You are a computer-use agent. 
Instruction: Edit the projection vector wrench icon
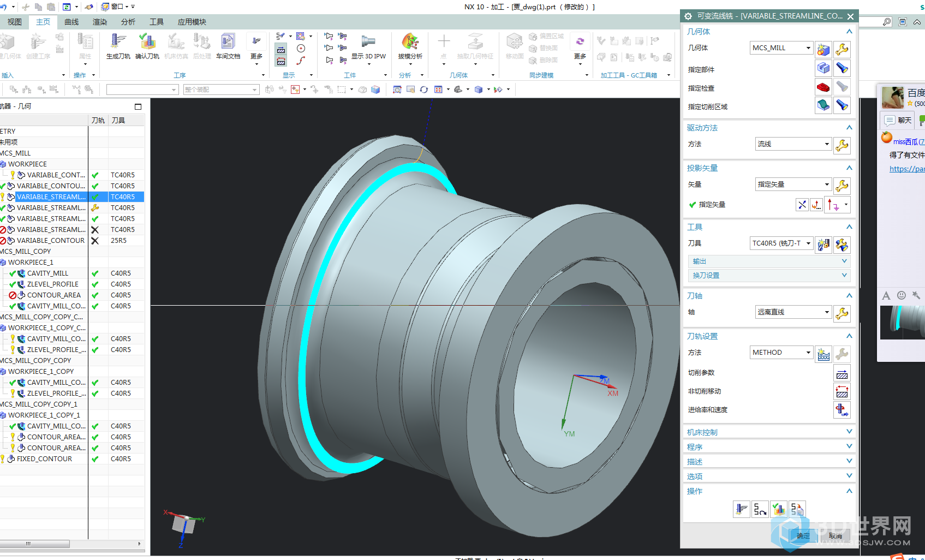[842, 186]
